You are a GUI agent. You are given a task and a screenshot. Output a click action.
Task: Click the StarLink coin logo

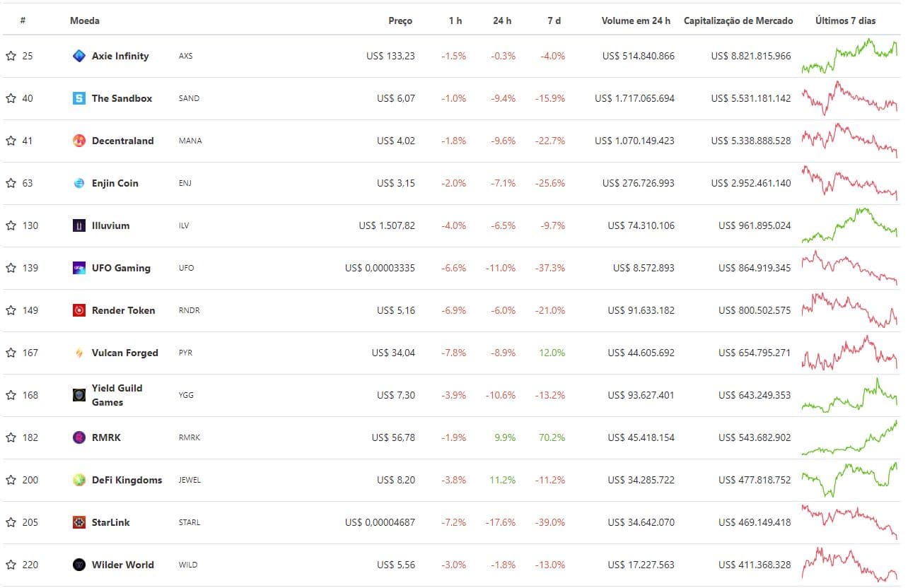pyautogui.click(x=79, y=522)
